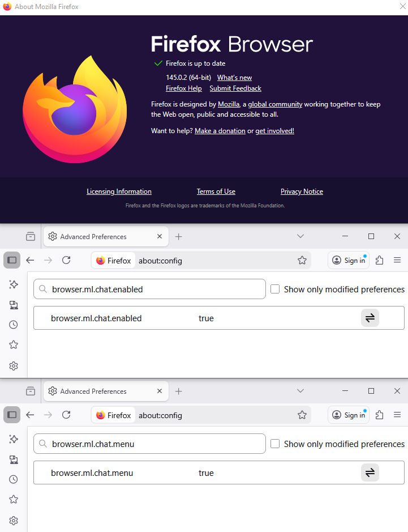Open What's new link in About dialog

point(234,78)
